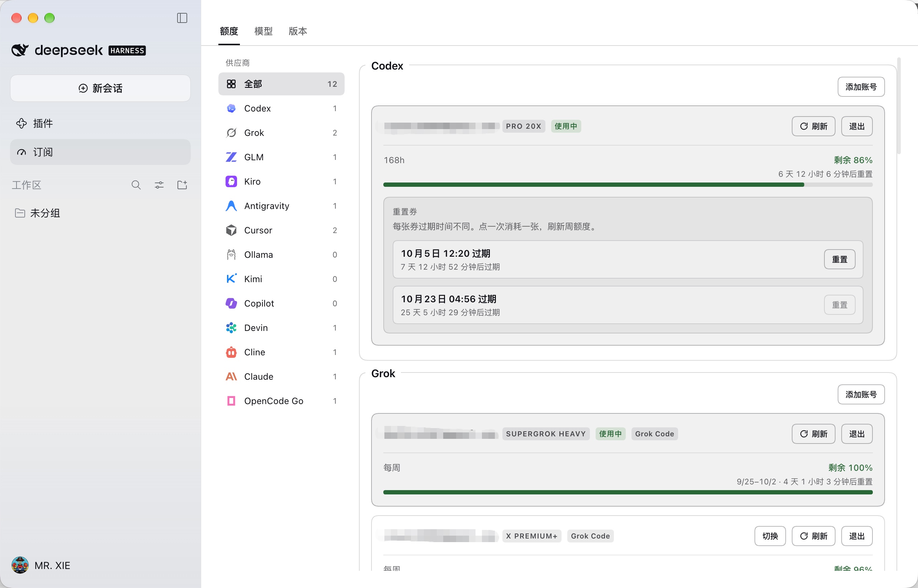This screenshot has height=588, width=918.
Task: Switch to the 额度 tab
Action: (229, 31)
